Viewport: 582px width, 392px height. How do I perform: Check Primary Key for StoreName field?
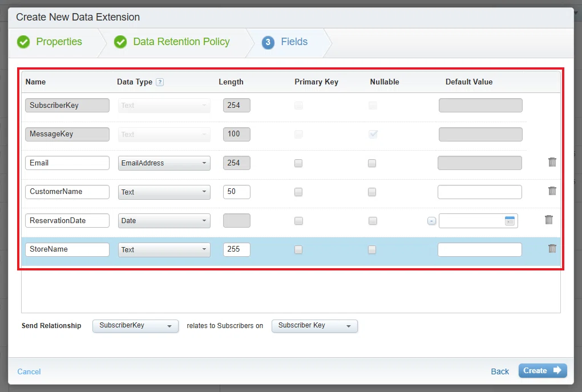click(x=298, y=249)
